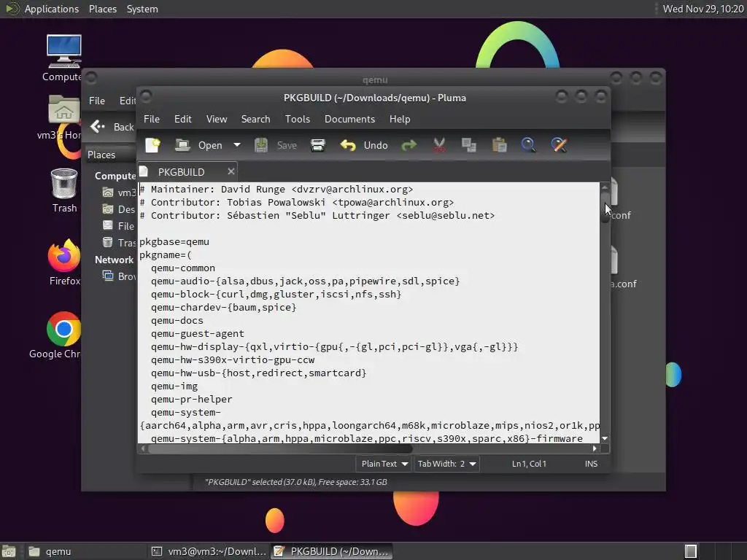Click the qemu-docs line in editor
747x560 pixels.
(177, 321)
